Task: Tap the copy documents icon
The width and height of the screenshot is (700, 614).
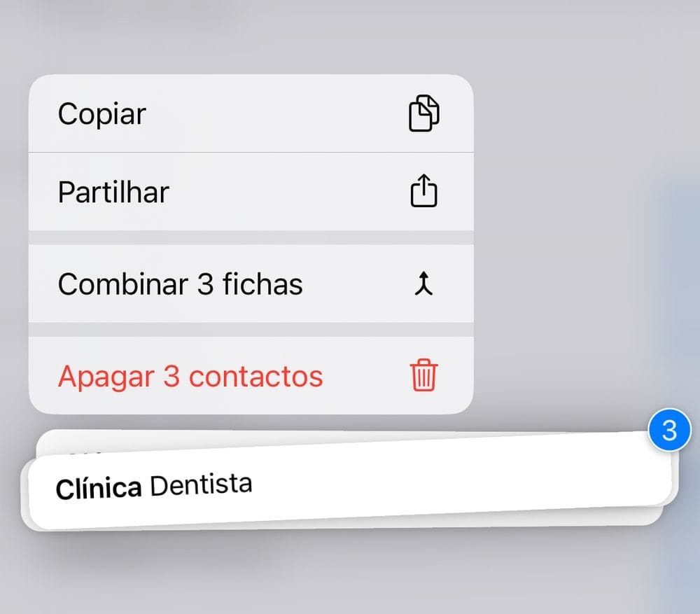Action: [423, 113]
